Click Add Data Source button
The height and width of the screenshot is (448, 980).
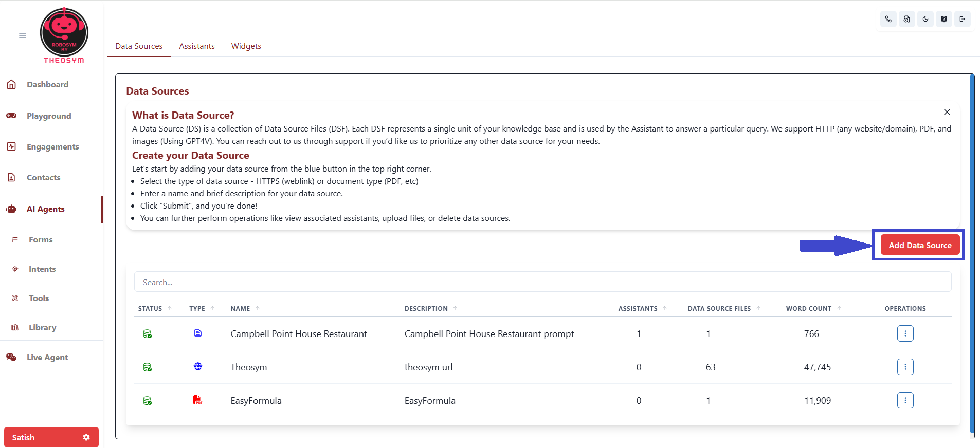coord(920,245)
